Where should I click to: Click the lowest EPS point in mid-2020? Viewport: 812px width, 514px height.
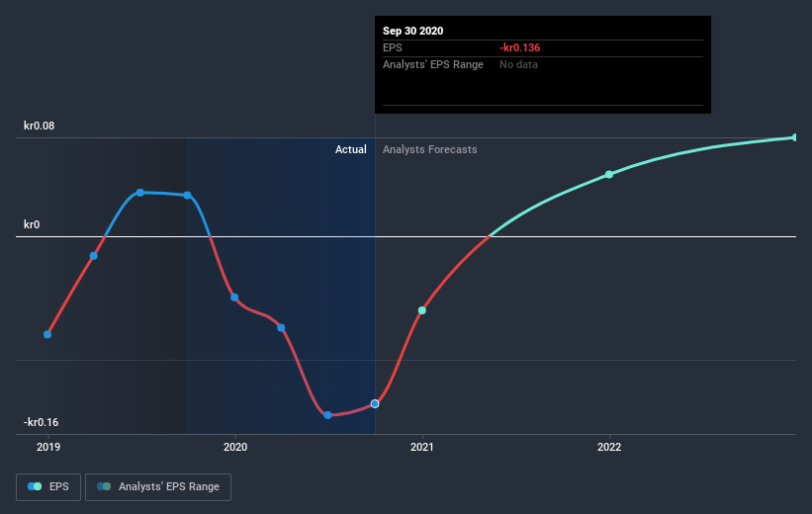point(327,415)
